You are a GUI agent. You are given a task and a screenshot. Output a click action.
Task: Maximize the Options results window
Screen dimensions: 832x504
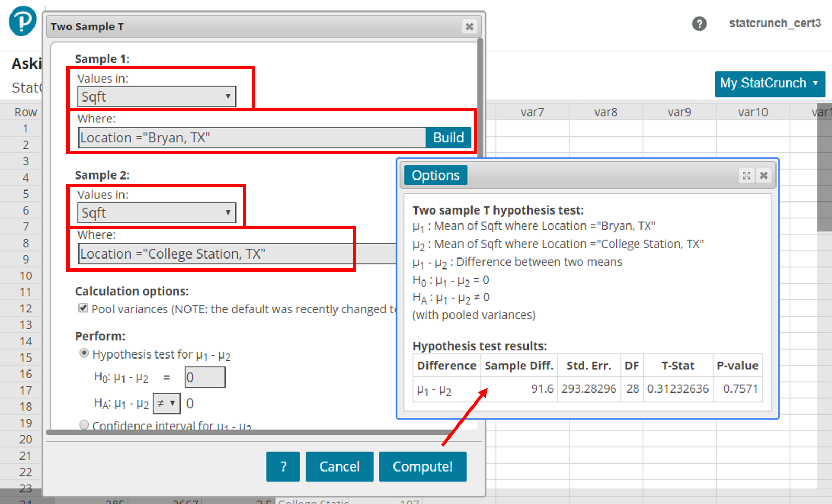(x=747, y=175)
